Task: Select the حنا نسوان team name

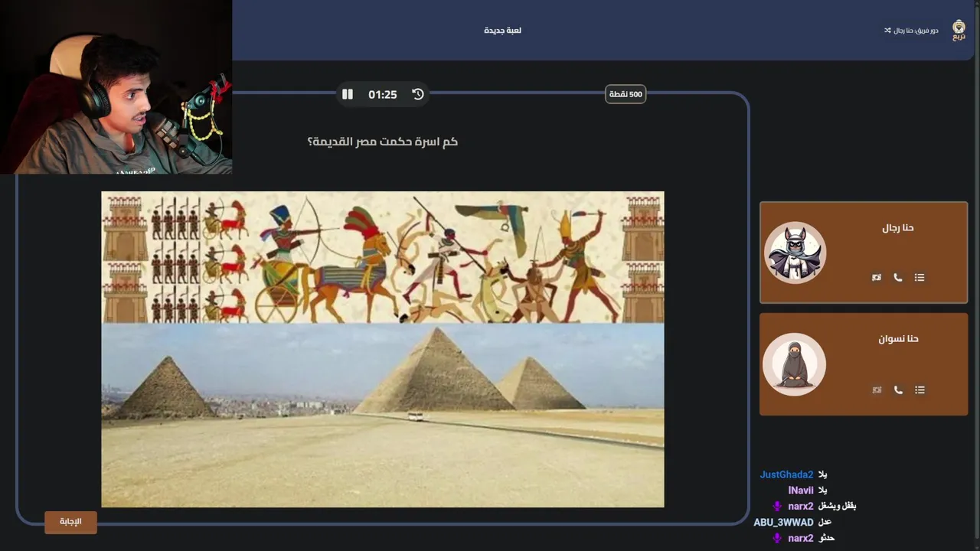Action: coord(898,339)
